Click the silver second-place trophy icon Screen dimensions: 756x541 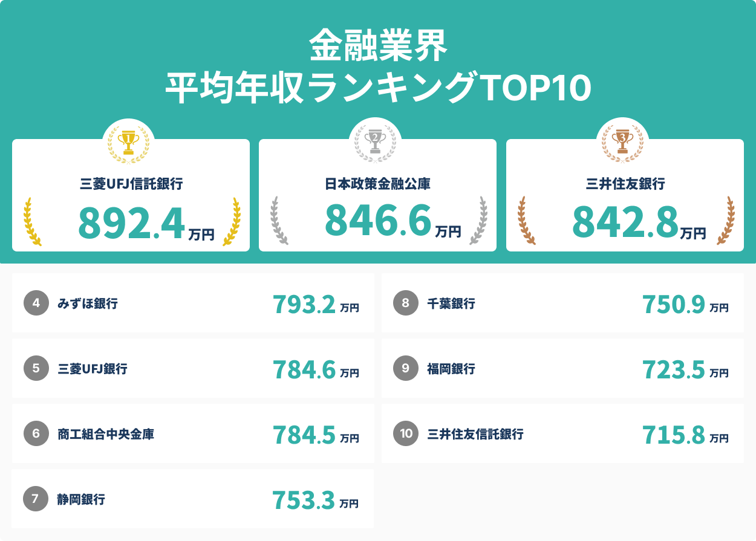coord(375,143)
